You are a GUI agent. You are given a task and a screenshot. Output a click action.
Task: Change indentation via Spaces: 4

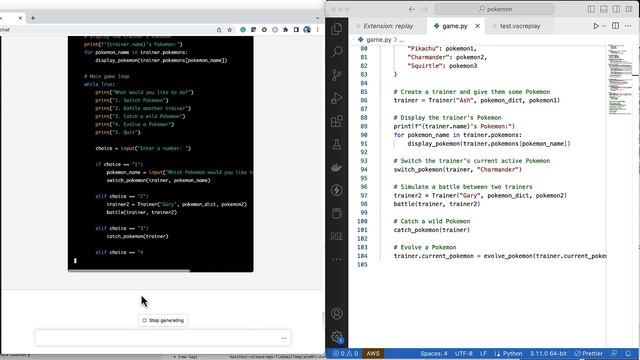433,353
